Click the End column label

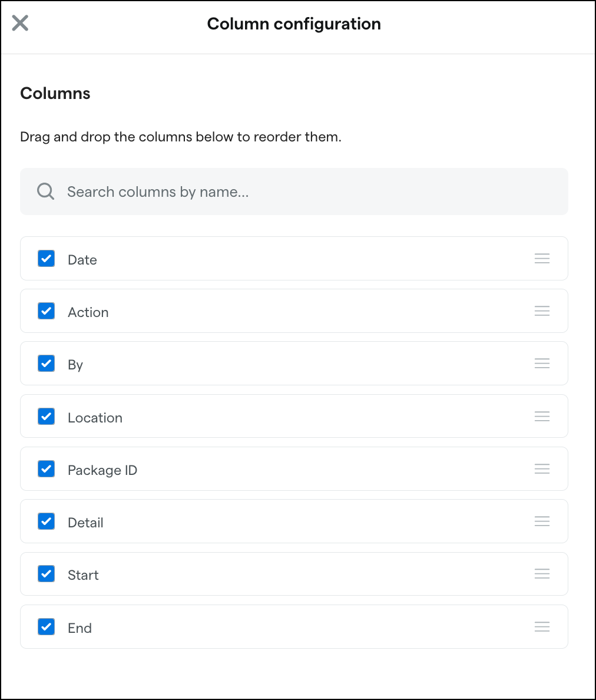(x=80, y=628)
